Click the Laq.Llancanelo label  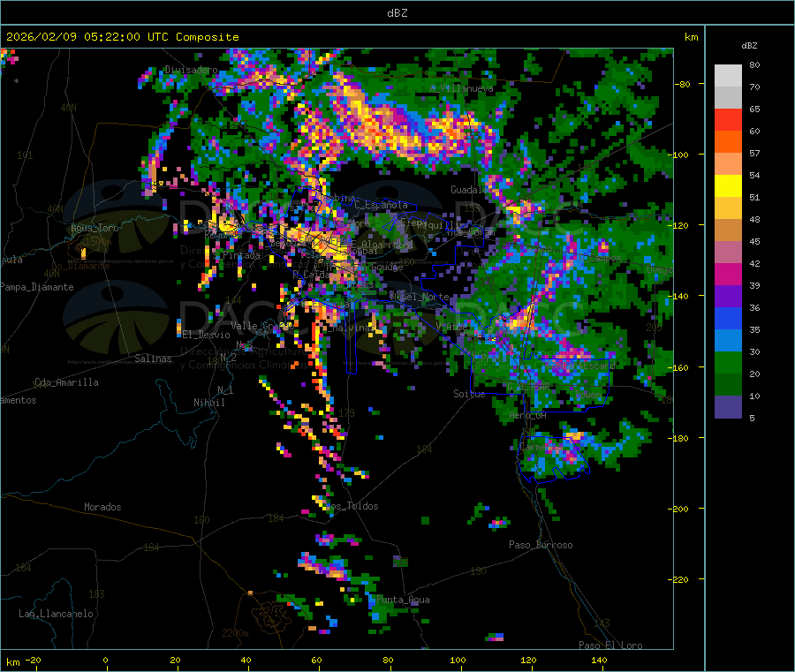pyautogui.click(x=57, y=614)
